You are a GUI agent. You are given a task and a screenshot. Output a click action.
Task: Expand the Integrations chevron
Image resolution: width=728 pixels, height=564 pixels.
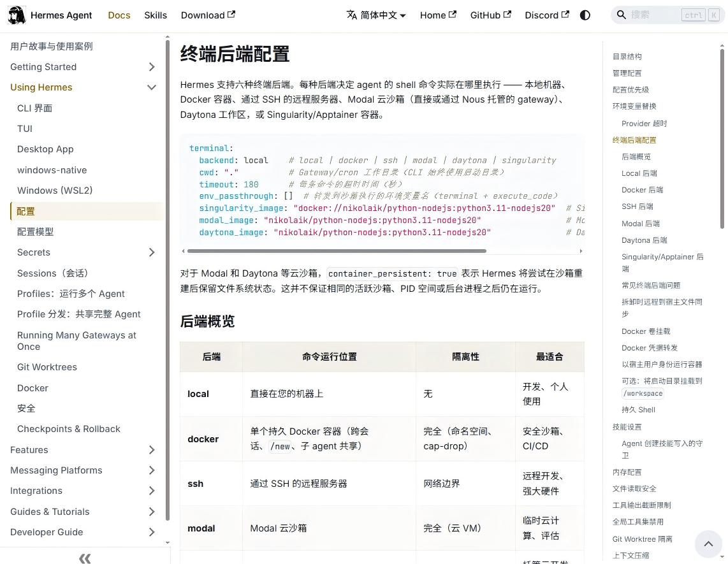(x=152, y=491)
